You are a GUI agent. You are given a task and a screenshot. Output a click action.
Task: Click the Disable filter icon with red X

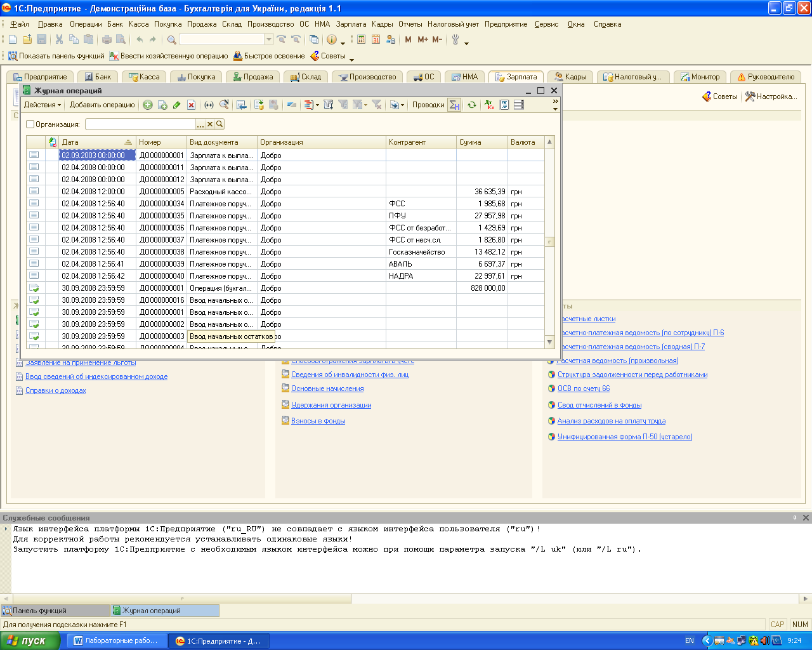click(x=377, y=105)
